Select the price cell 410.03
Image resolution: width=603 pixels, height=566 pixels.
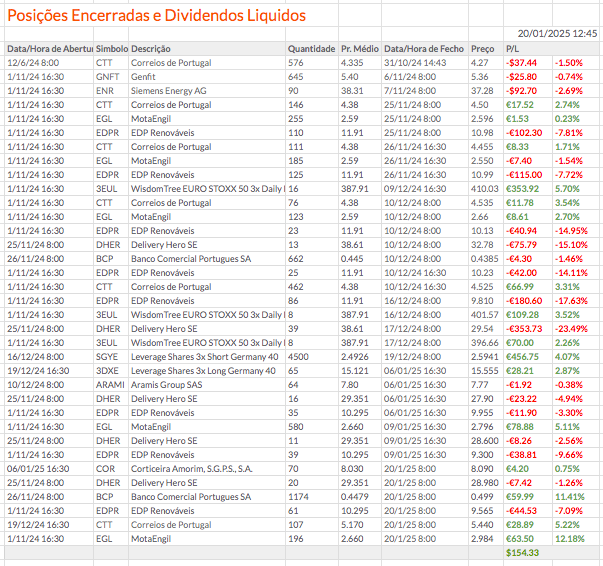pyautogui.click(x=485, y=189)
